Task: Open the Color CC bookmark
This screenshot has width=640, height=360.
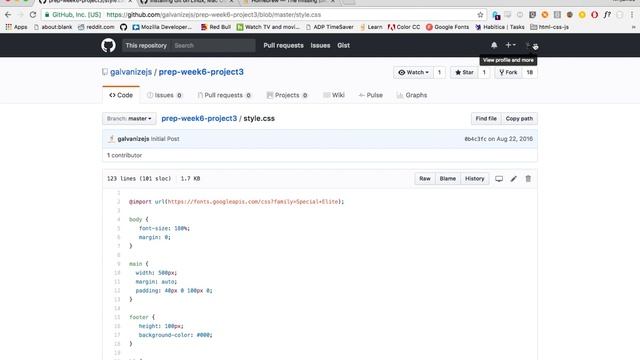Action: [404, 27]
